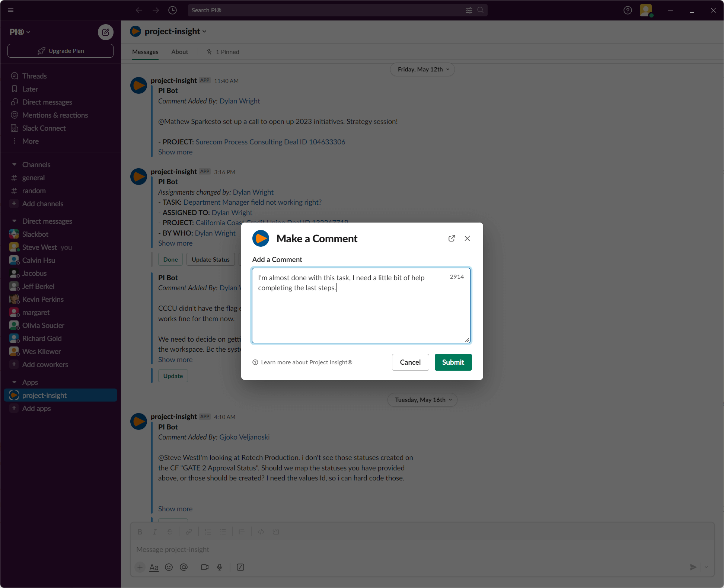
Task: Open the project-insight channel title dropdown
Action: coord(175,32)
